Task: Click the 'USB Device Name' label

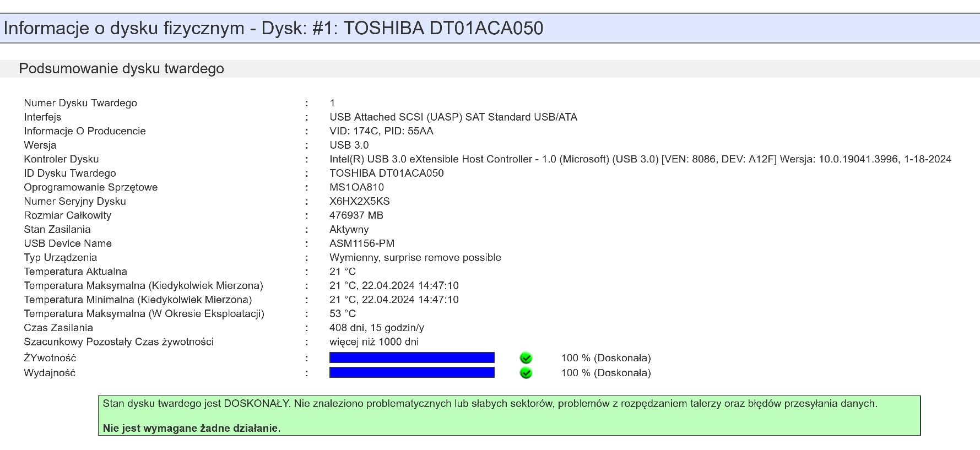Action: 68,243
